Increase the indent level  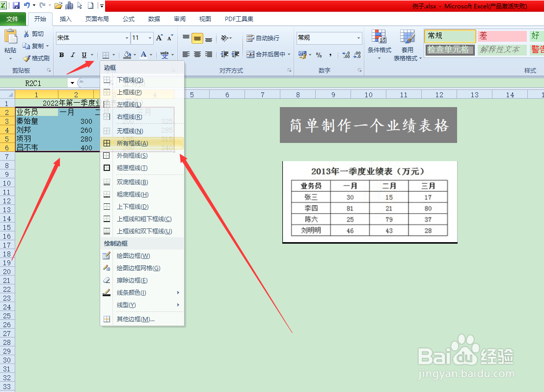[236, 55]
